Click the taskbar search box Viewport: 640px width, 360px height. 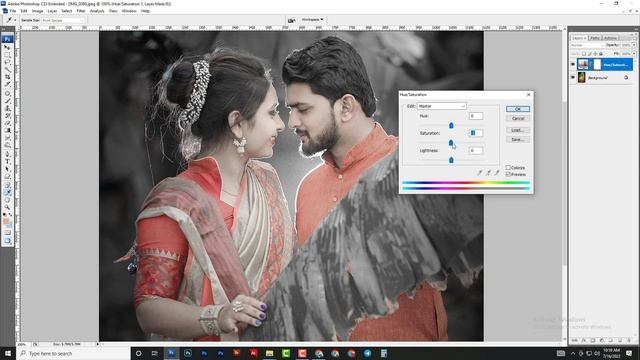pyautogui.click(x=73, y=353)
